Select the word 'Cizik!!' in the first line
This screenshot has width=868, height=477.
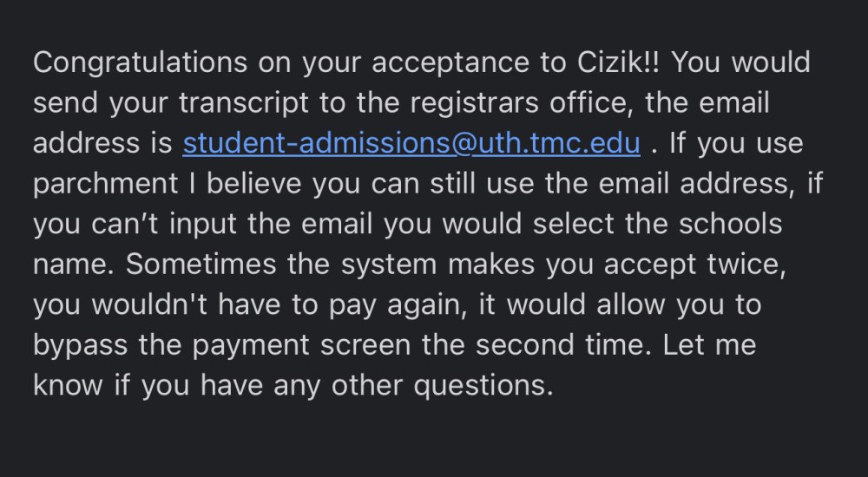618,62
